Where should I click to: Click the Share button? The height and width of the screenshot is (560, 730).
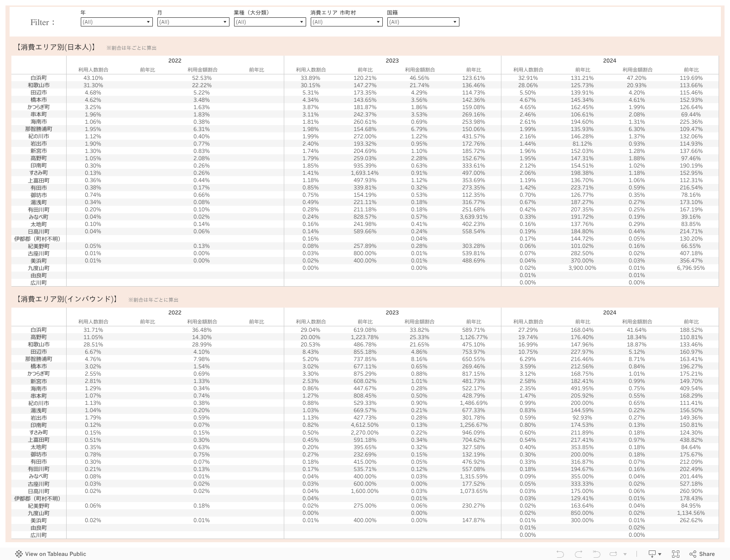tap(702, 554)
